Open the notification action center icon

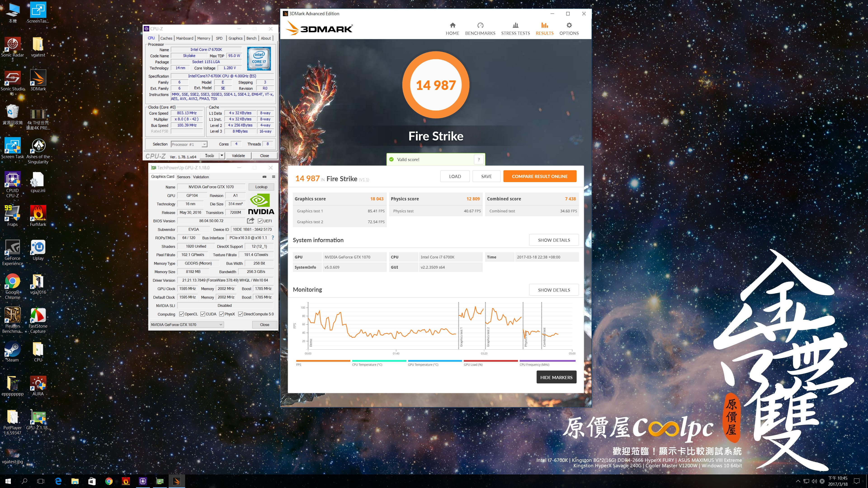(x=856, y=481)
